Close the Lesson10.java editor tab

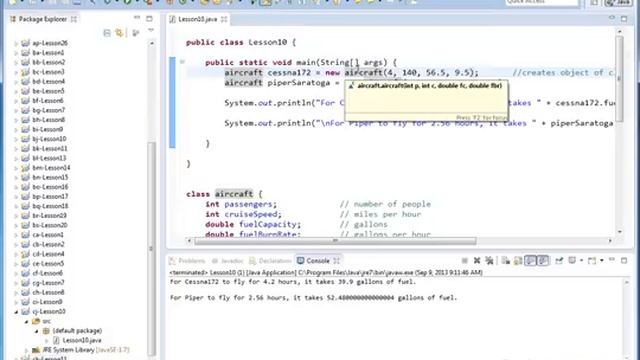coord(224,19)
